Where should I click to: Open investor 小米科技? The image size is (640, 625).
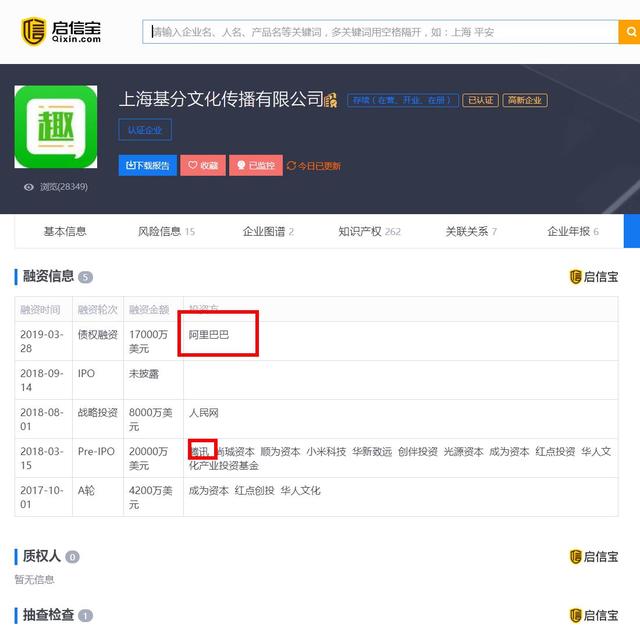click(x=326, y=451)
